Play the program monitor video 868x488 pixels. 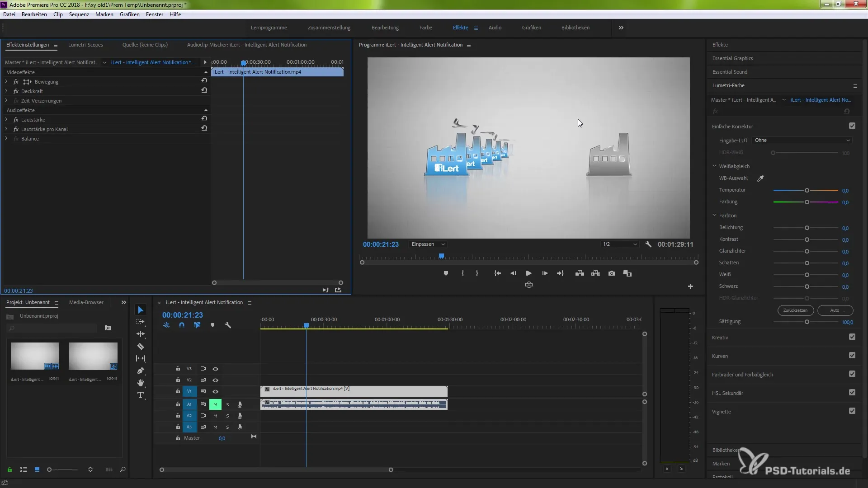pyautogui.click(x=528, y=273)
